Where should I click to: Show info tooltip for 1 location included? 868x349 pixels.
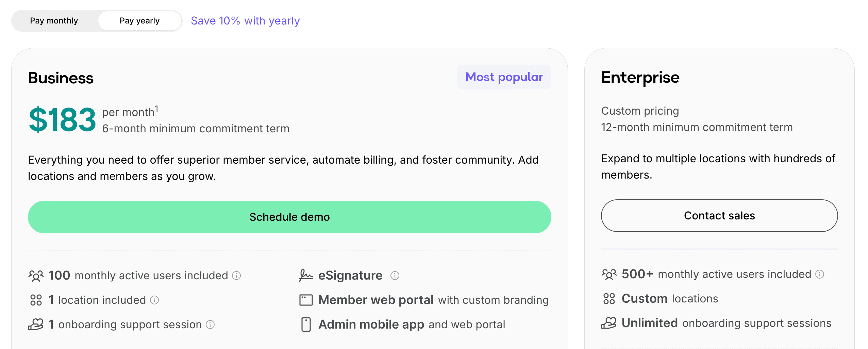pos(154,300)
